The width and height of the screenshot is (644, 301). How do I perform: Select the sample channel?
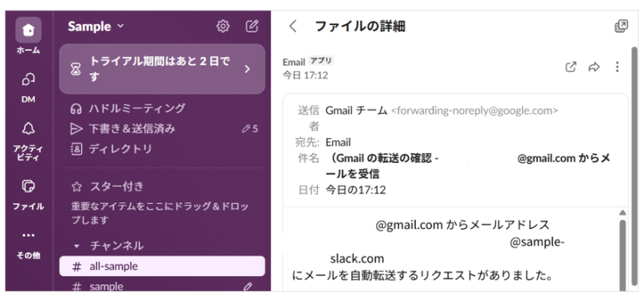tap(161, 285)
